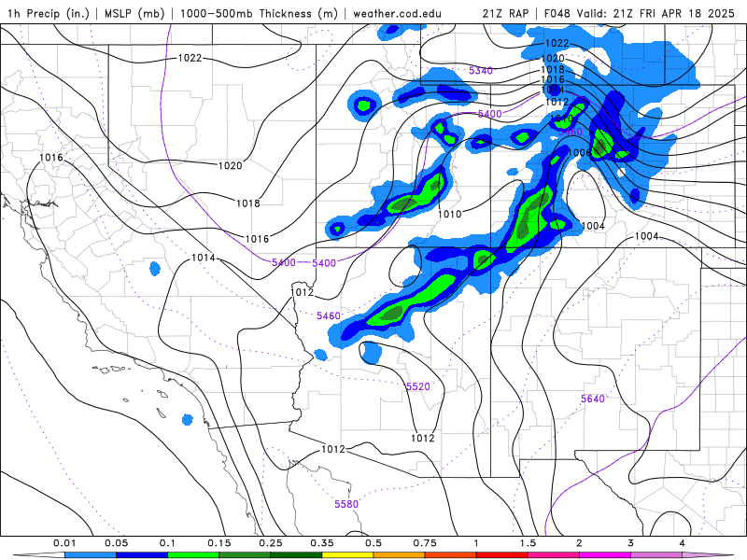Click the 0.01 legend value

(64, 543)
